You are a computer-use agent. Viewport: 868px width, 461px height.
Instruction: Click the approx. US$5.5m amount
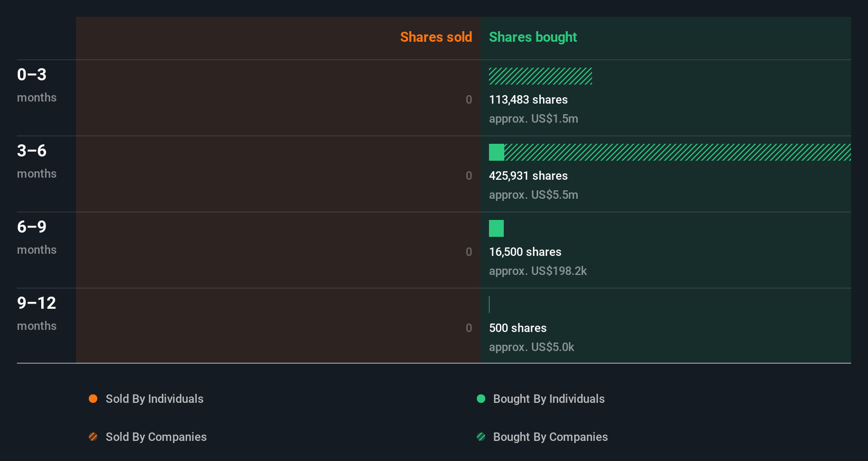[x=533, y=195]
